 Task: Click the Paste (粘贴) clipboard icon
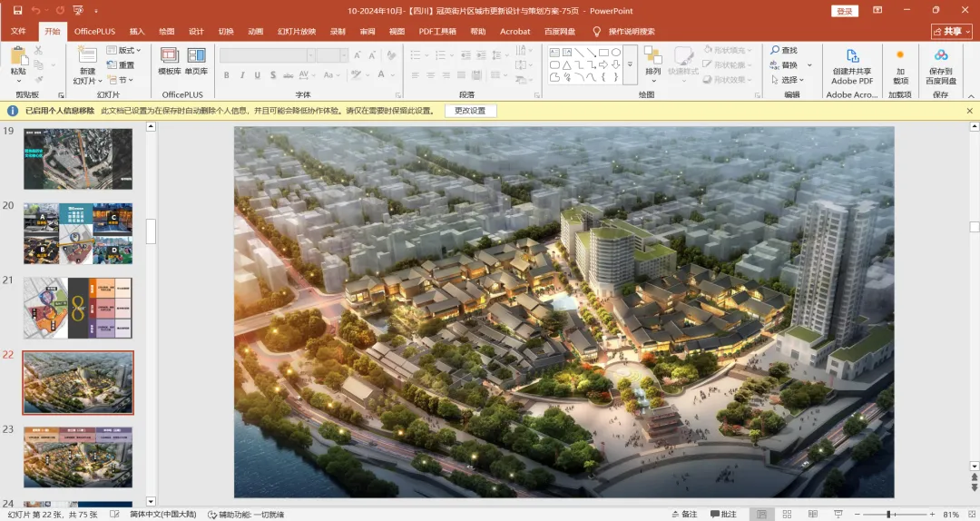pyautogui.click(x=18, y=56)
